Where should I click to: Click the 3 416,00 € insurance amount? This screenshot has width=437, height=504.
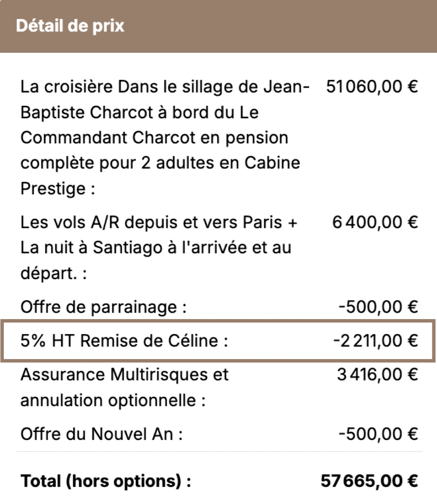(x=377, y=375)
